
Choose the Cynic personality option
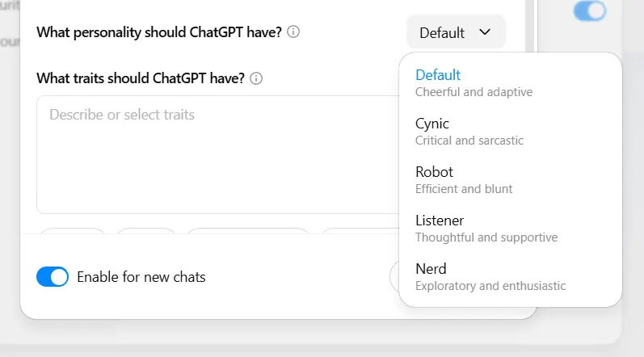511,132
